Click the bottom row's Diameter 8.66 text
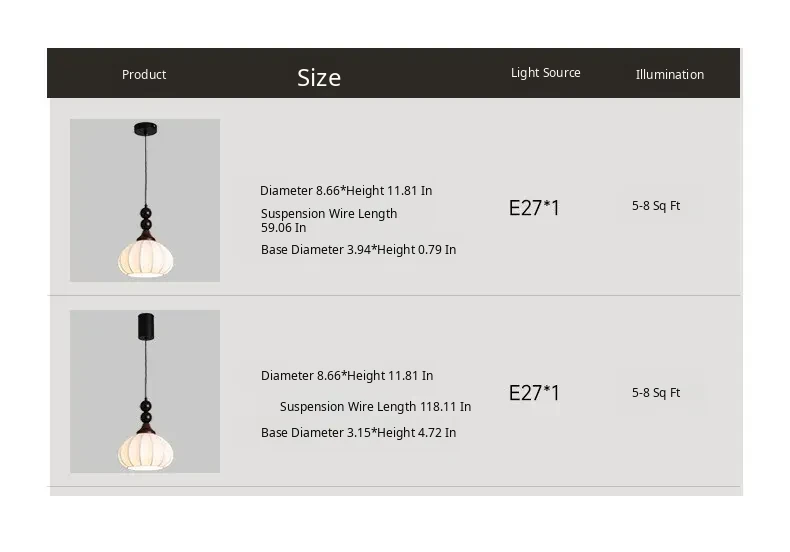This screenshot has width=790, height=552. click(347, 375)
